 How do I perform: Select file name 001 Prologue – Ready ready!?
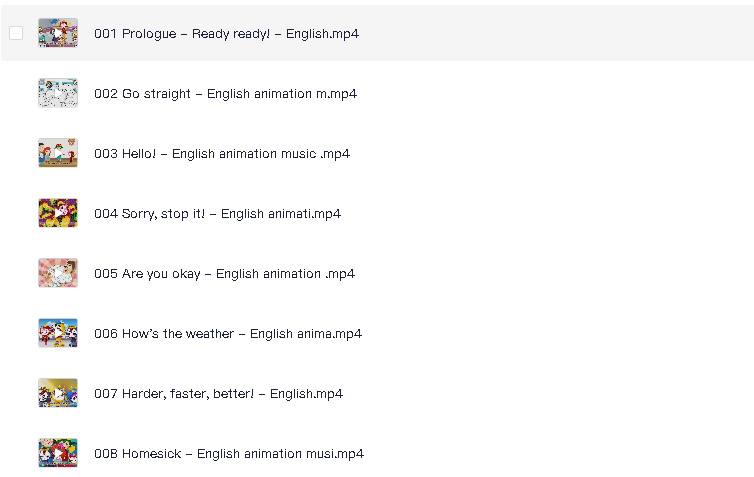[226, 34]
